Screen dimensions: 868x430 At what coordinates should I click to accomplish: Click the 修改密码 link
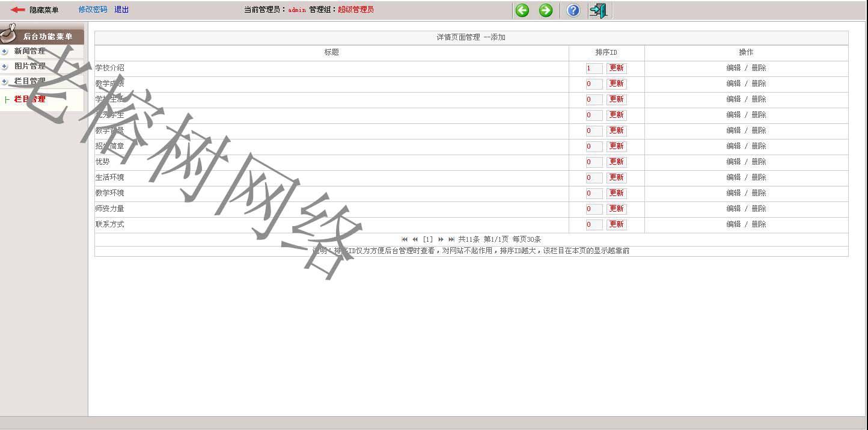(x=93, y=10)
